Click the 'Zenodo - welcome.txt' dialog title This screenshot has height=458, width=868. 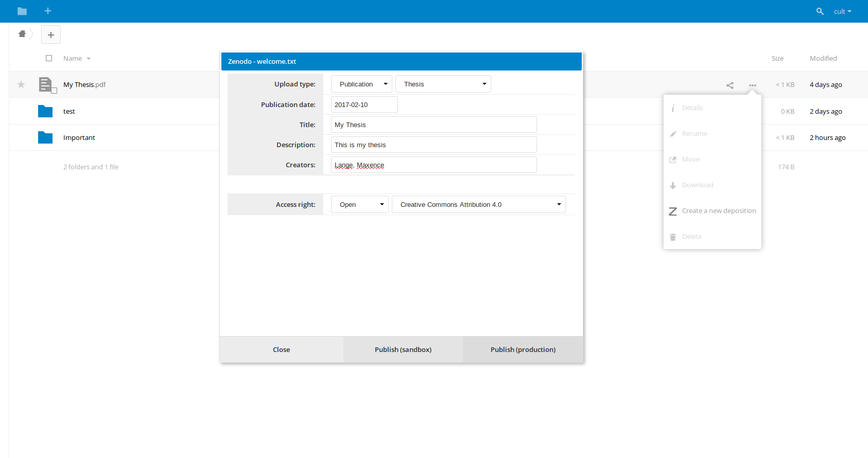pyautogui.click(x=262, y=61)
